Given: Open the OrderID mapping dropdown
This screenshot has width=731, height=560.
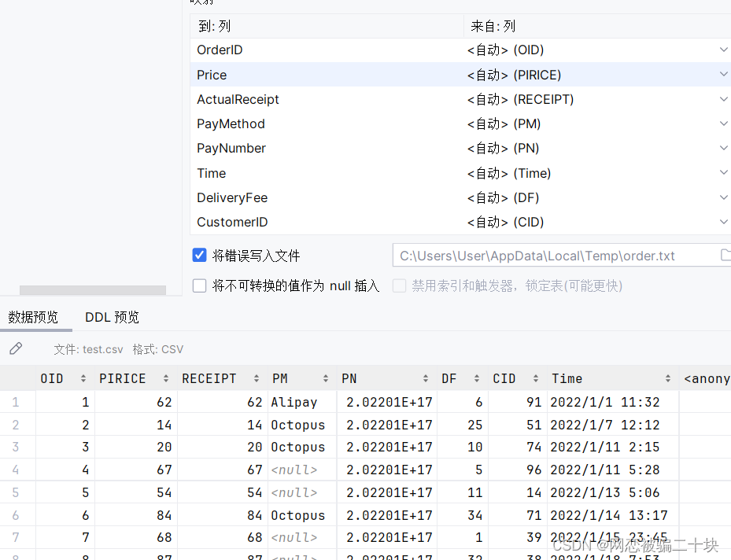Looking at the screenshot, I should [724, 49].
